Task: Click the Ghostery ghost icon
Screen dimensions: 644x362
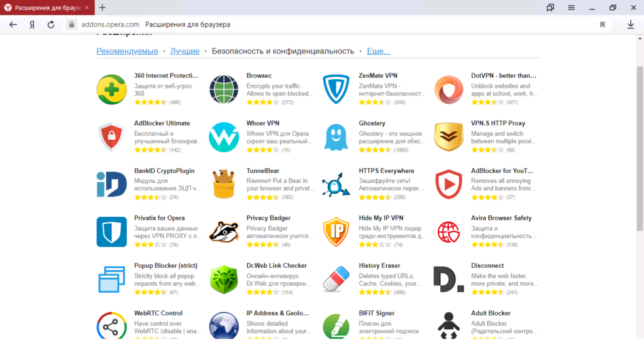Action: click(x=336, y=137)
